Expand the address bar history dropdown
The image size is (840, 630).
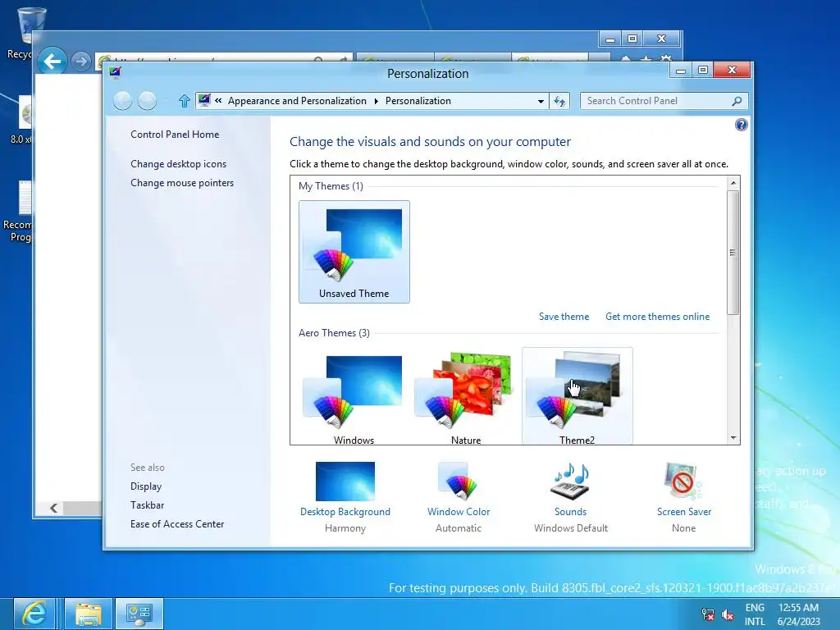point(541,101)
